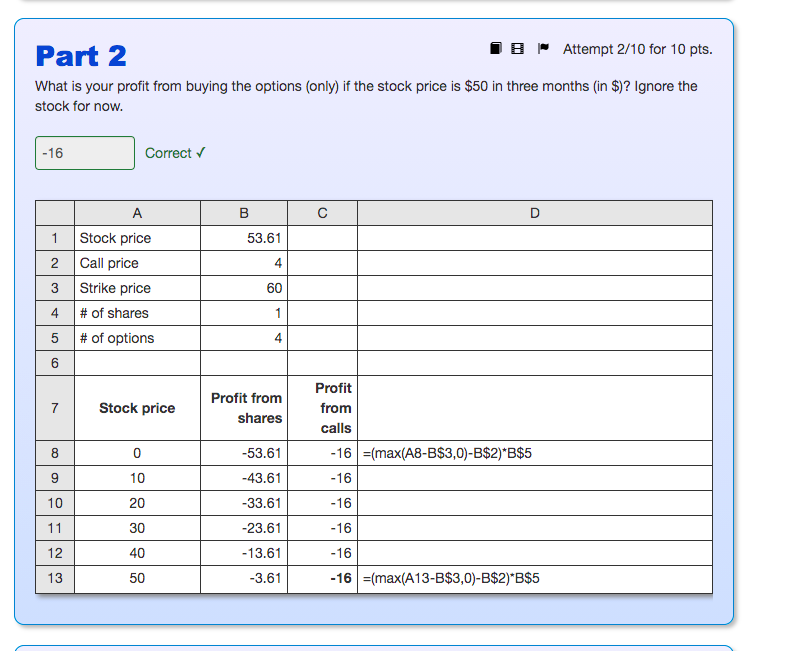The height and width of the screenshot is (651, 807).
Task: Click the '# of options' label cell
Action: [x=137, y=338]
